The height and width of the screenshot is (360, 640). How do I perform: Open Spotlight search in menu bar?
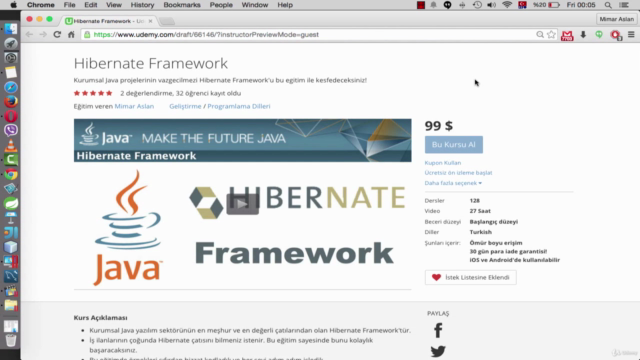pyautogui.click(x=608, y=5)
